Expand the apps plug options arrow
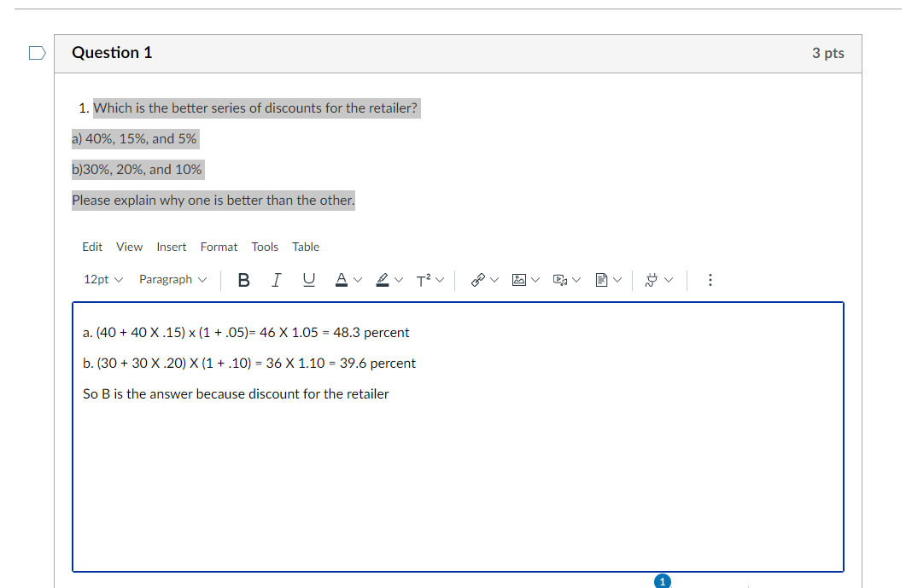The width and height of the screenshot is (906, 588). 669,280
